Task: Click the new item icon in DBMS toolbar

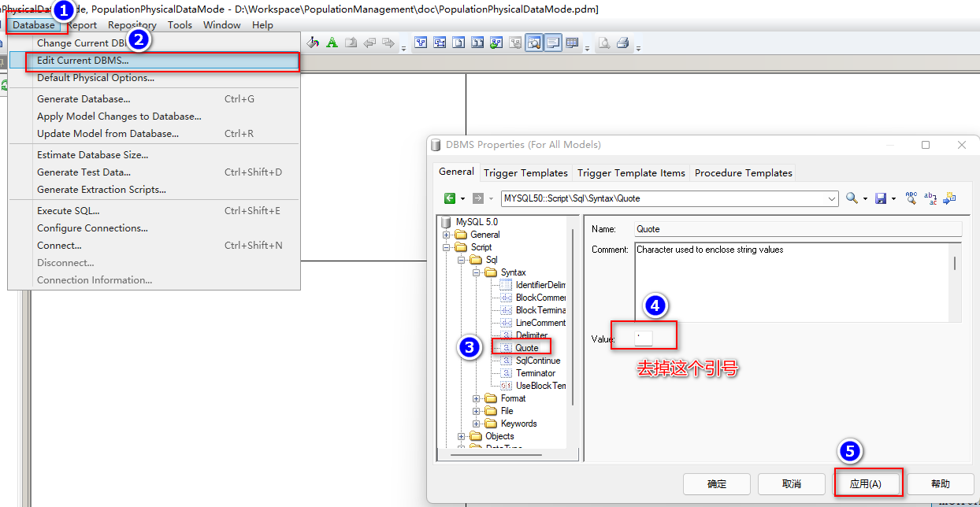Action: point(950,198)
